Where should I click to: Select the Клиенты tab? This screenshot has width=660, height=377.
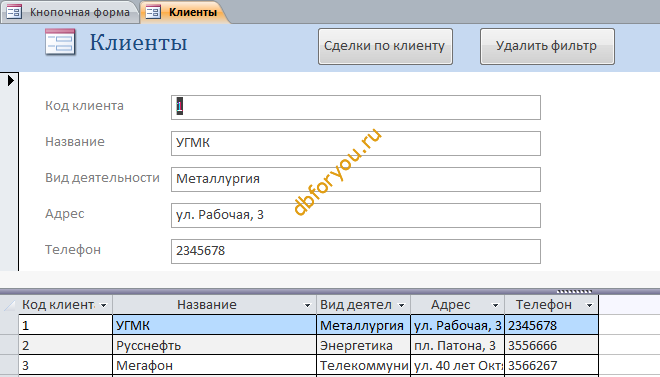click(185, 12)
